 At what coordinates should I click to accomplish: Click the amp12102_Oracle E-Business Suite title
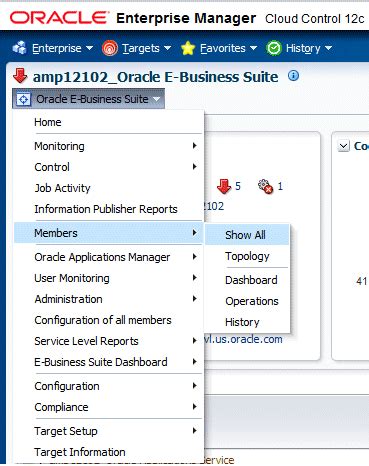tap(155, 77)
